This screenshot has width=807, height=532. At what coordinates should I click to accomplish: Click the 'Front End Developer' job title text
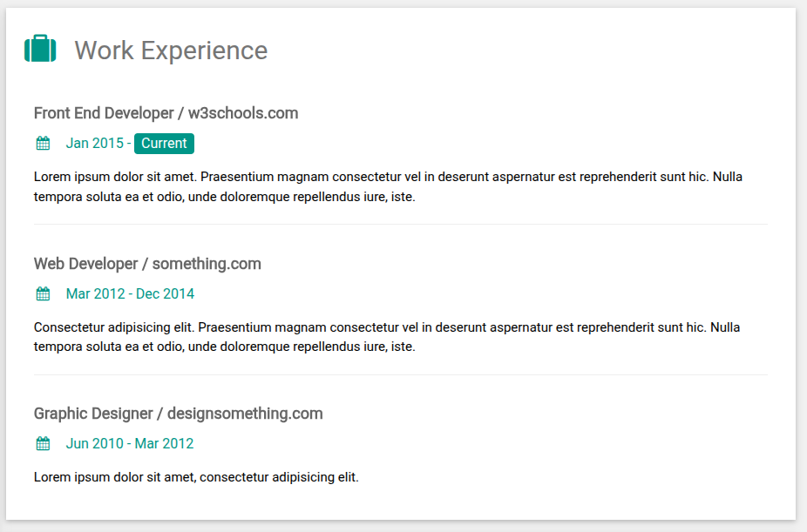coord(104,113)
